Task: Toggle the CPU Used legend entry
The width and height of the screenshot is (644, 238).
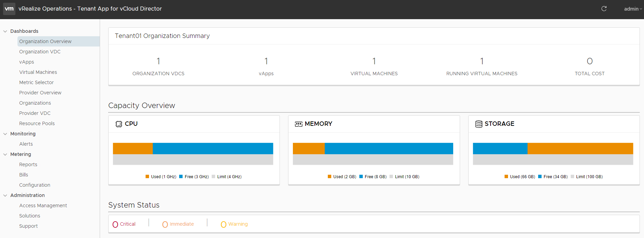Action: pyautogui.click(x=161, y=177)
